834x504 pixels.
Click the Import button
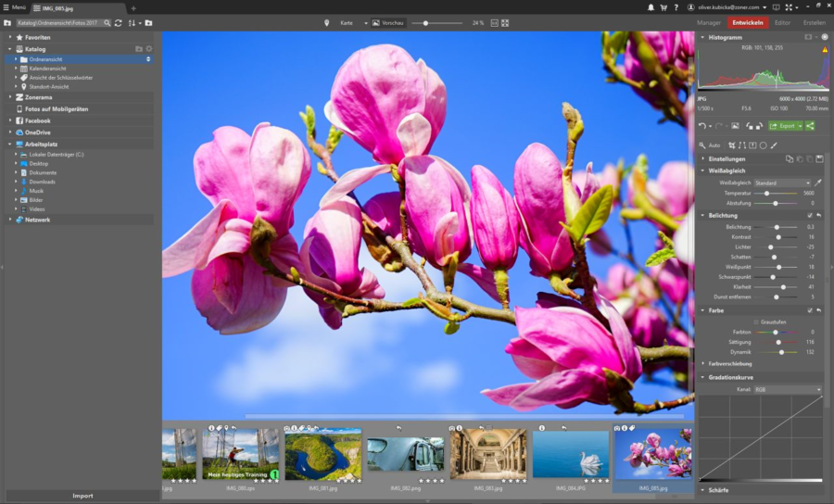[x=82, y=496]
